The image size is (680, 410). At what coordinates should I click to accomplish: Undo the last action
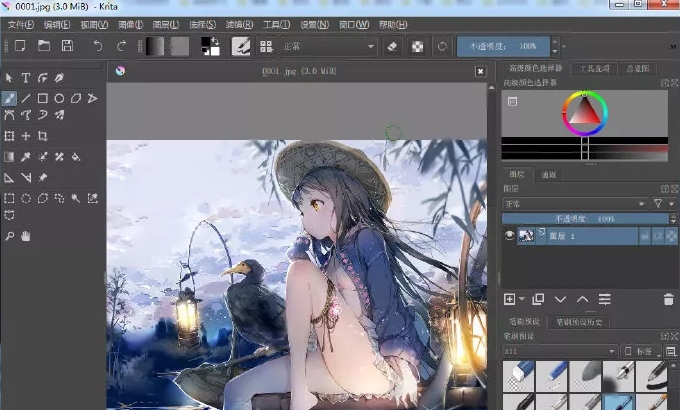(x=98, y=46)
